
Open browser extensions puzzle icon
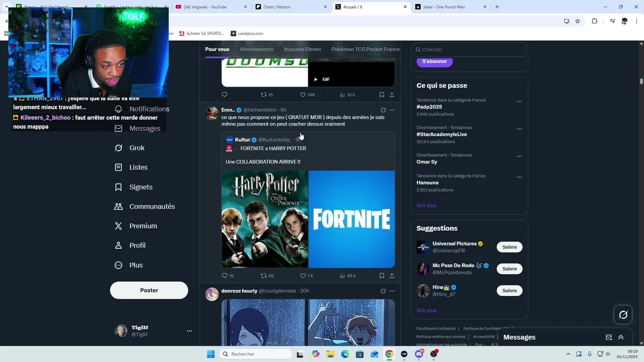[595, 21]
